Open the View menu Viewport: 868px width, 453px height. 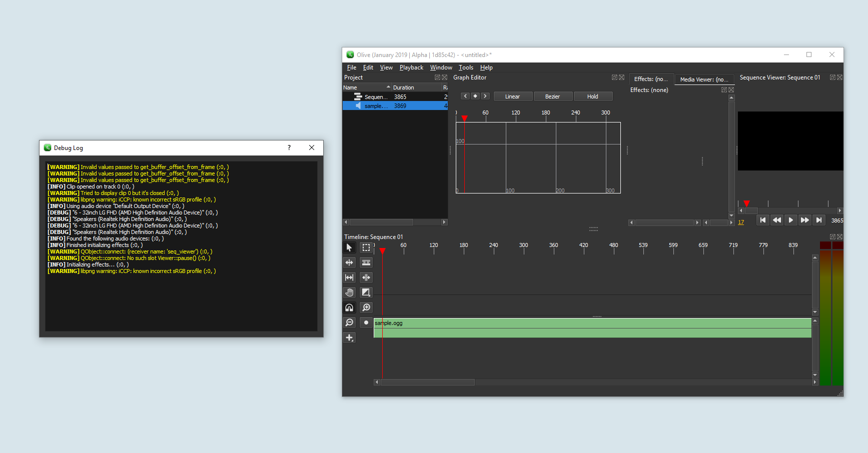click(386, 67)
